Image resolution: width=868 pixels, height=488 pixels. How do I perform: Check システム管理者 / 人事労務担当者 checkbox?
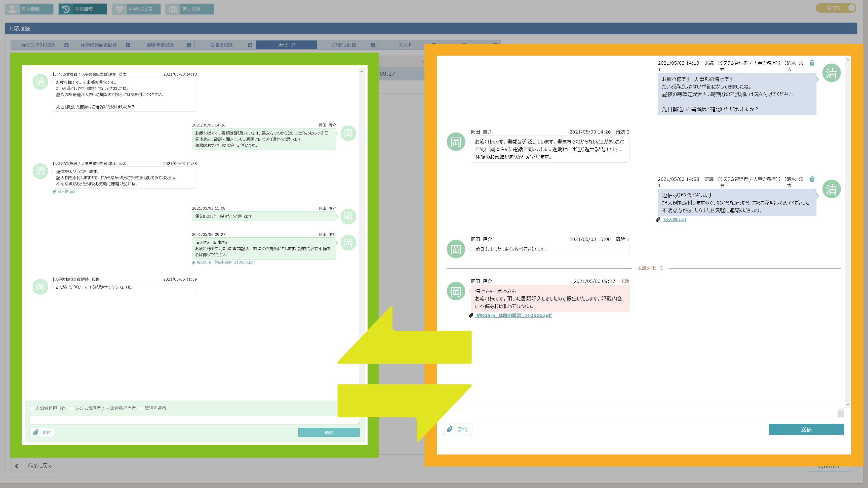coord(71,409)
